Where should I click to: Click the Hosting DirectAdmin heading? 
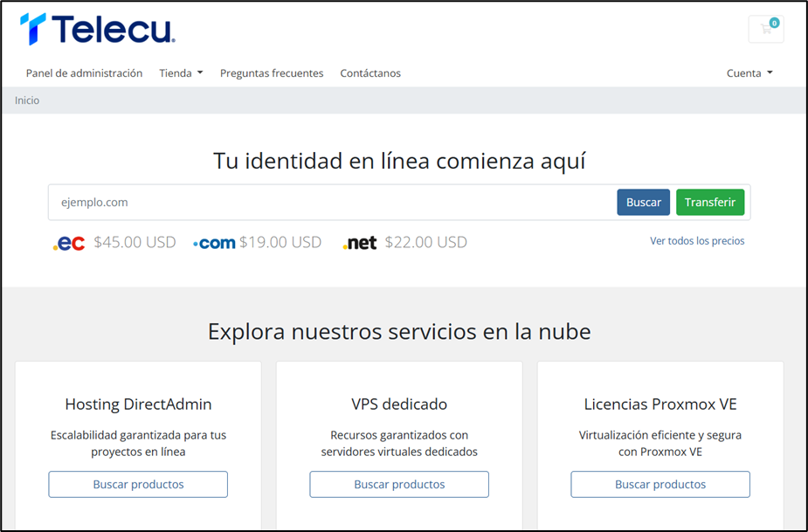[x=138, y=404]
